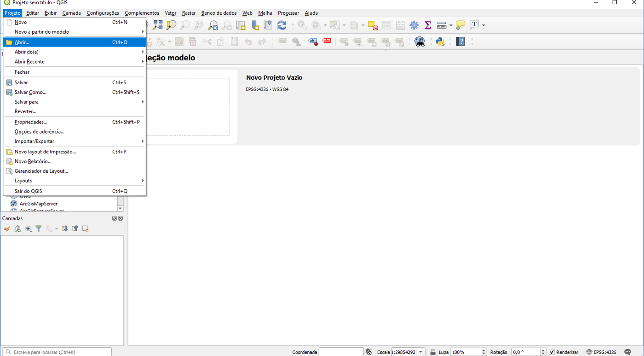This screenshot has height=356, width=644.
Task: Open the Processing Toolbox gear icon
Action: [x=414, y=25]
